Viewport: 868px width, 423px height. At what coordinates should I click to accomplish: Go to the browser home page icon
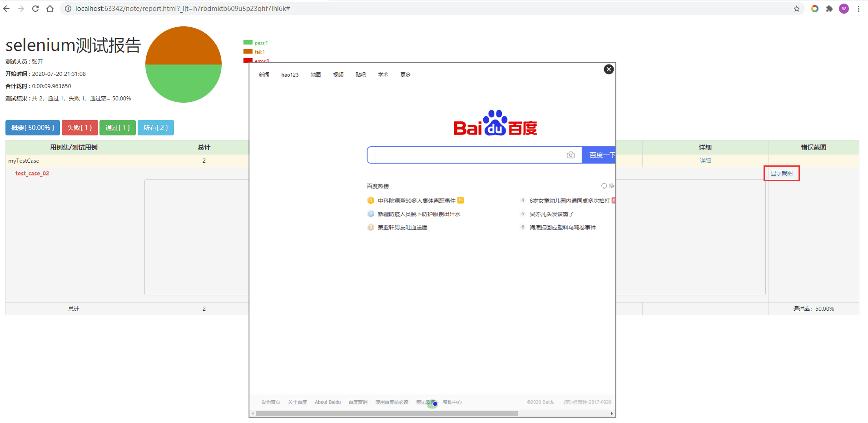(x=50, y=9)
